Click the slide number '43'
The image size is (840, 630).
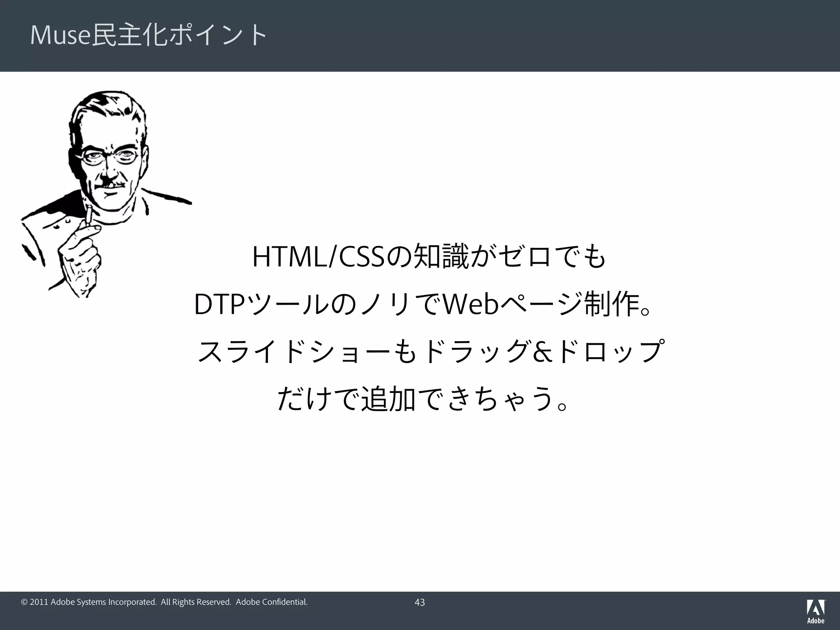coord(420,603)
